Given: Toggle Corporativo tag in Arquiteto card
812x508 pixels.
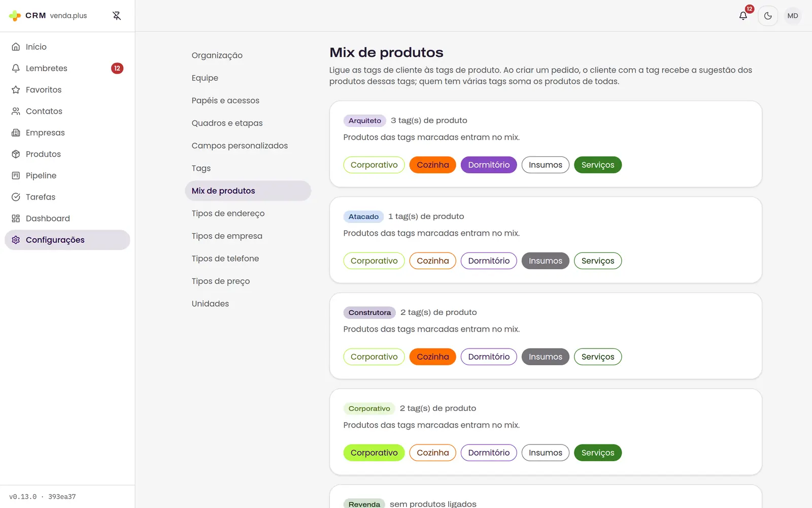Looking at the screenshot, I should tap(374, 165).
